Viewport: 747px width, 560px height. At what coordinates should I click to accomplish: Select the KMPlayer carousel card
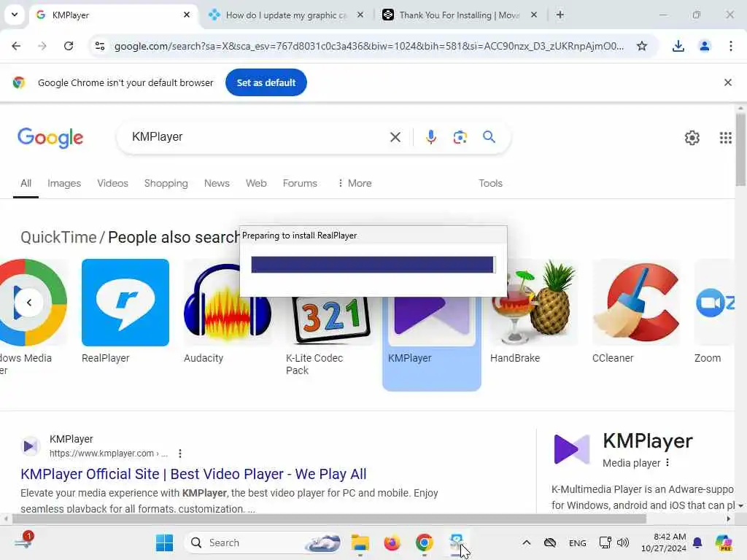click(x=432, y=343)
